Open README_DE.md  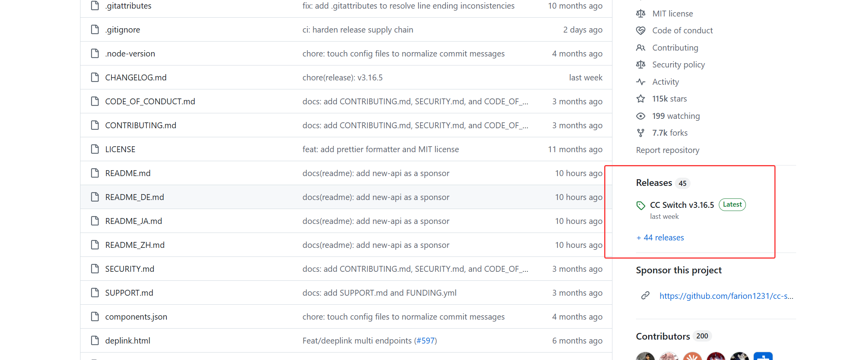point(135,197)
